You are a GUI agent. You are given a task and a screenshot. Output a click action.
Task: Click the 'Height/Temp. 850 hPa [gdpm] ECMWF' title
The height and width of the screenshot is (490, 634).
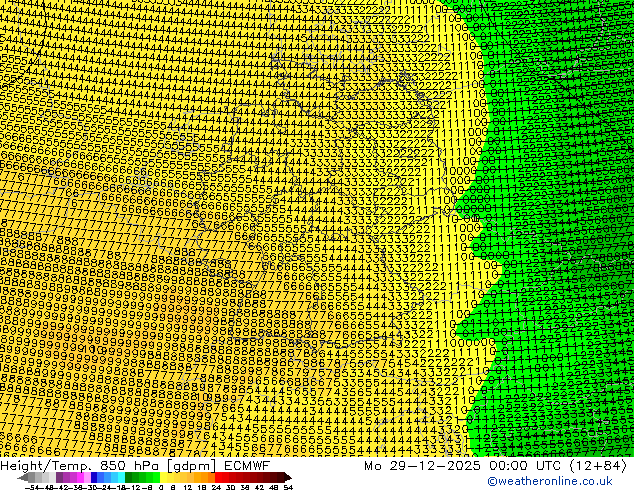[135, 466]
